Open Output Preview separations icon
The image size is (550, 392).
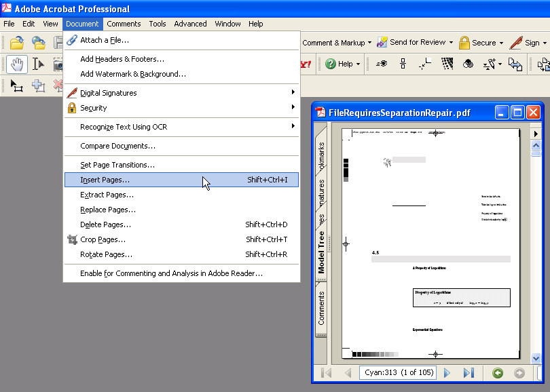403,64
